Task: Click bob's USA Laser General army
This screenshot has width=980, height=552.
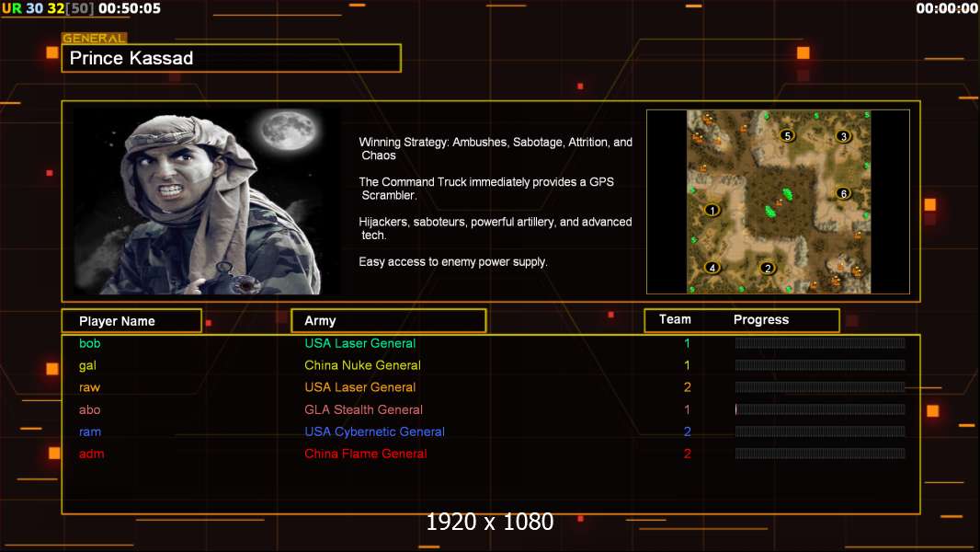Action: (360, 343)
